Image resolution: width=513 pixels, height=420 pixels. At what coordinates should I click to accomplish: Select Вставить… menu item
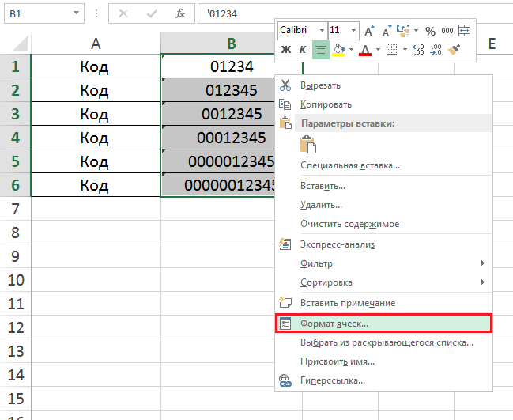pos(384,186)
